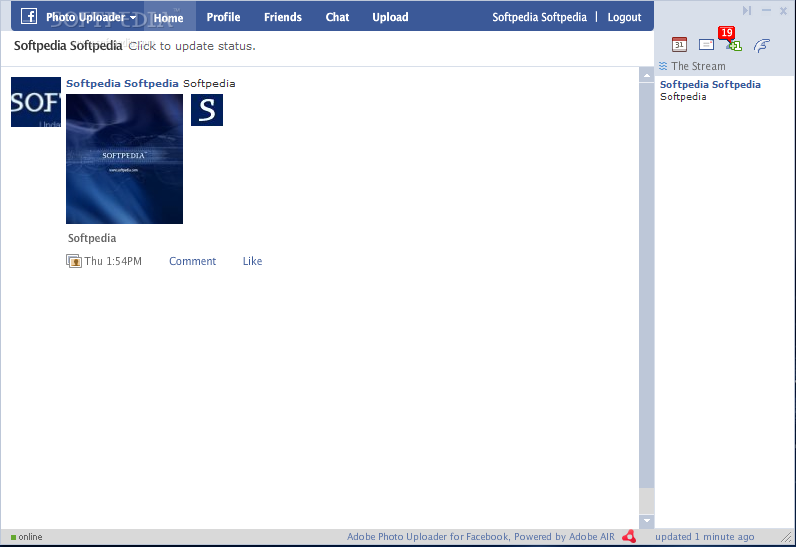Go to the Friends tab

coord(283,17)
